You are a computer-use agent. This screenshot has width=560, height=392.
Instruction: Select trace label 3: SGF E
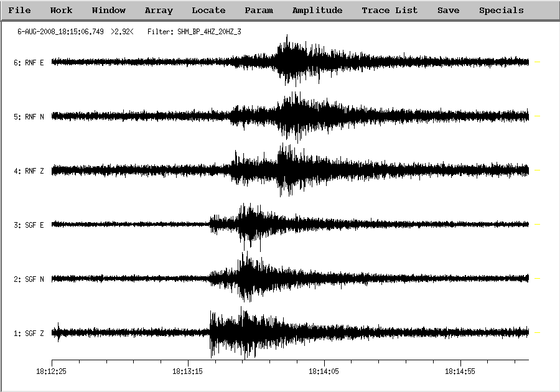(29, 225)
